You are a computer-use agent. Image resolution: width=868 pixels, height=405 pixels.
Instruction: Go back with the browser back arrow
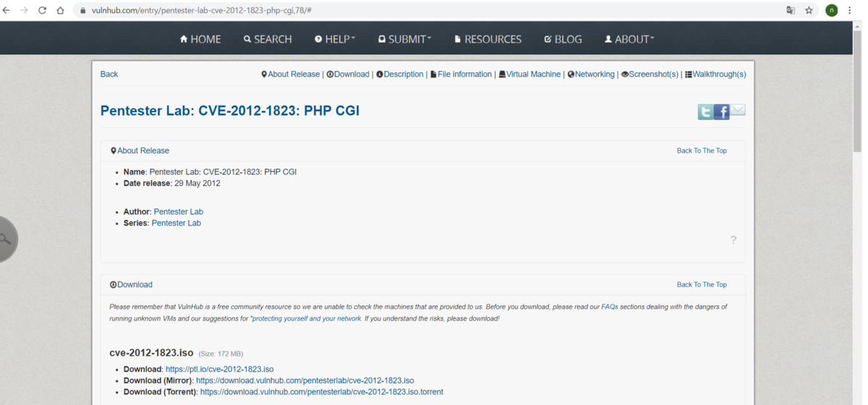pyautogui.click(x=7, y=10)
